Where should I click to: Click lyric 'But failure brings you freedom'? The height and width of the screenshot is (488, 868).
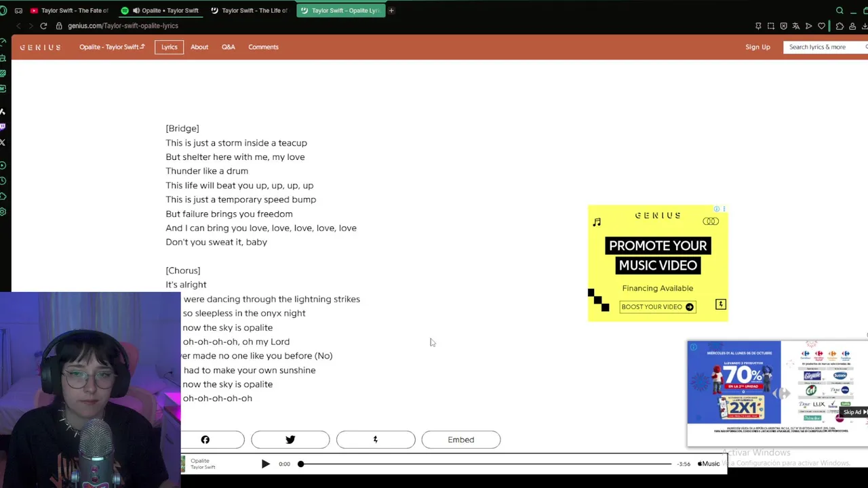click(229, 214)
